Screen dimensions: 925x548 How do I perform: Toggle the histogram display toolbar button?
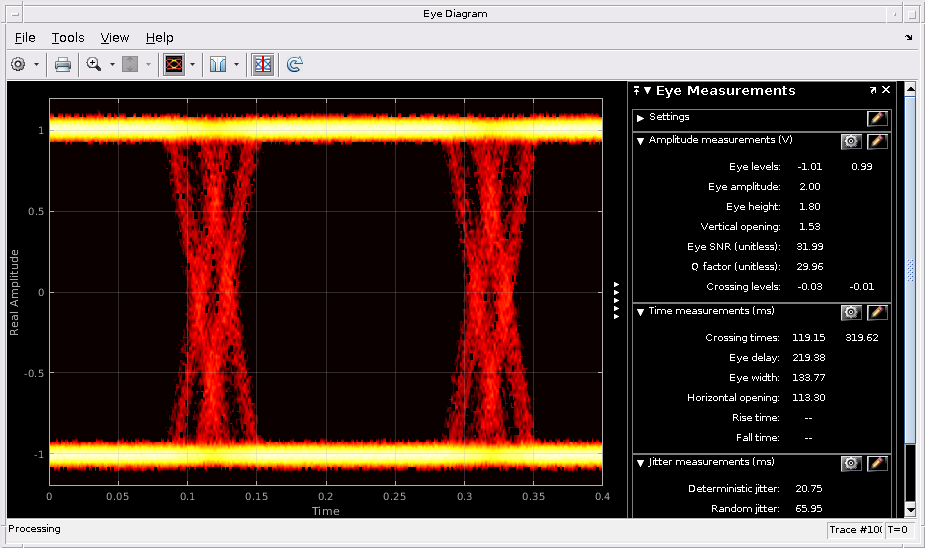pos(218,64)
